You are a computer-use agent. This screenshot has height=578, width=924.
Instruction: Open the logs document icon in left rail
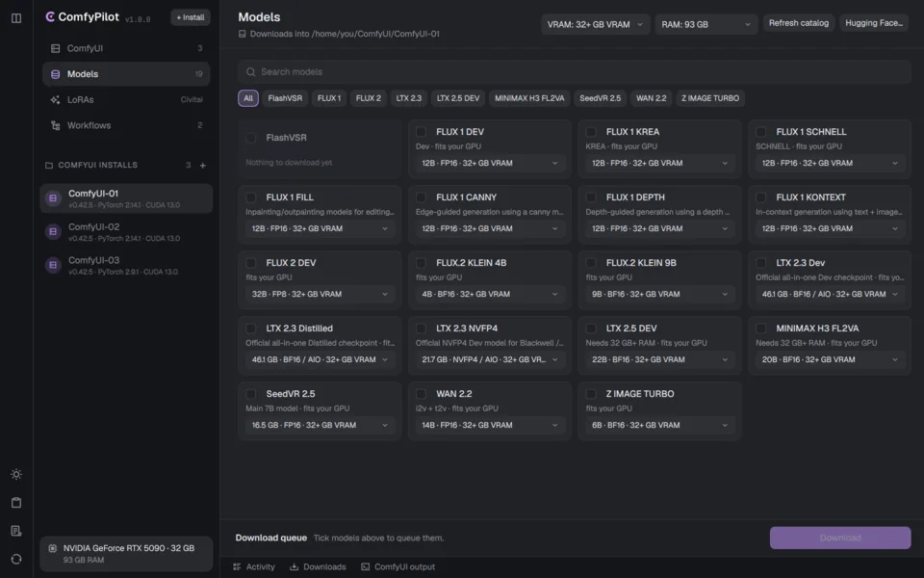pos(16,531)
